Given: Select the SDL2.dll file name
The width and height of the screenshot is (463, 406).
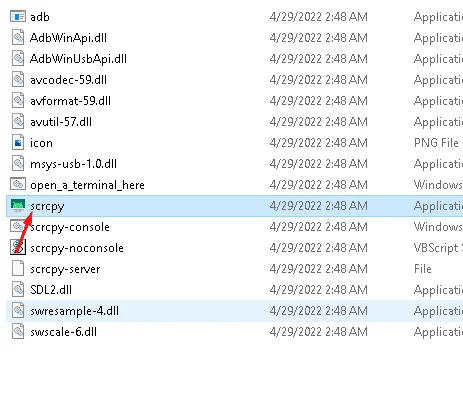Looking at the screenshot, I should pyautogui.click(x=51, y=290).
